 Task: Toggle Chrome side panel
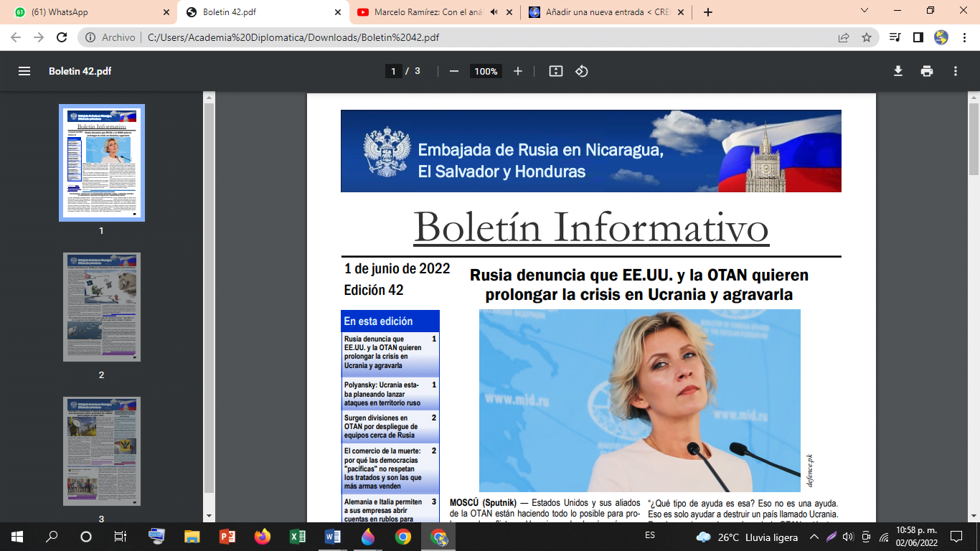click(x=918, y=37)
